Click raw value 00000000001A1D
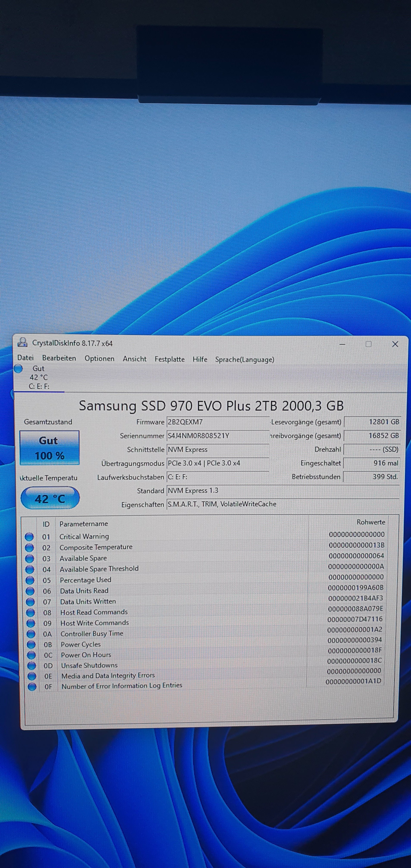Viewport: 411px width, 868px height. [353, 681]
